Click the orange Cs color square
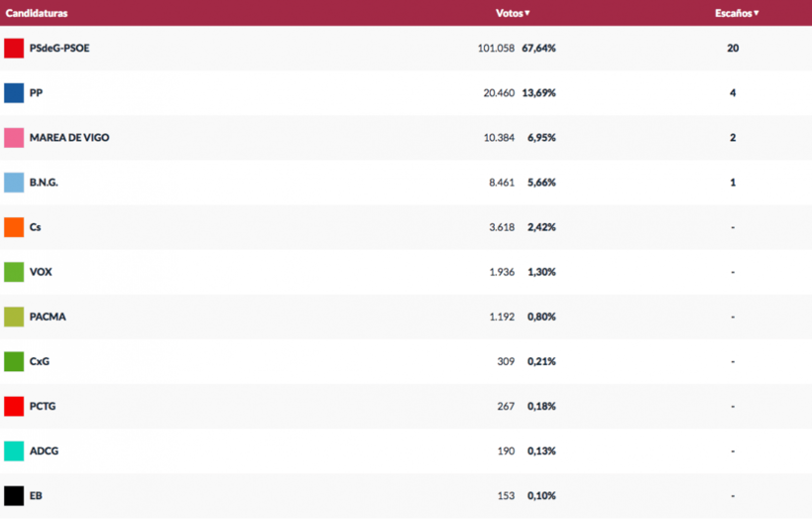 click(x=14, y=227)
